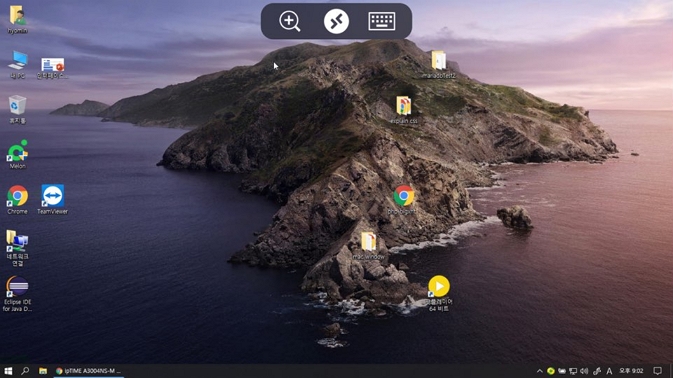
Task: Open the volume speaker tray icon
Action: [x=584, y=371]
